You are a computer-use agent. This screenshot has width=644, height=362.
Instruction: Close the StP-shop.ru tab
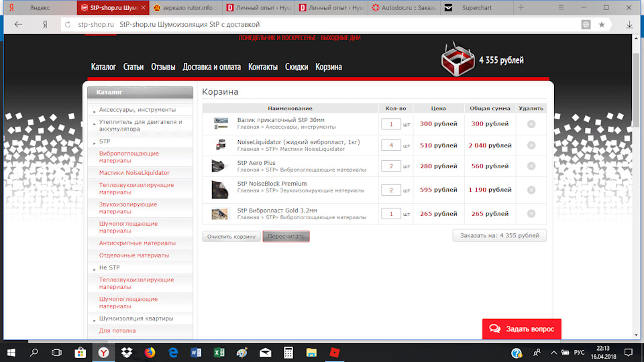[143, 8]
